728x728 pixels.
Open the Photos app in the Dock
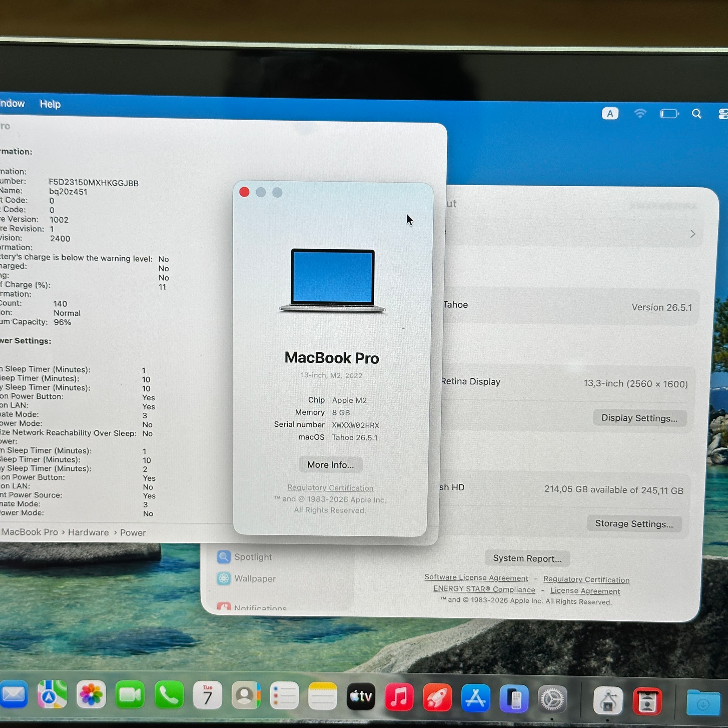(91, 695)
